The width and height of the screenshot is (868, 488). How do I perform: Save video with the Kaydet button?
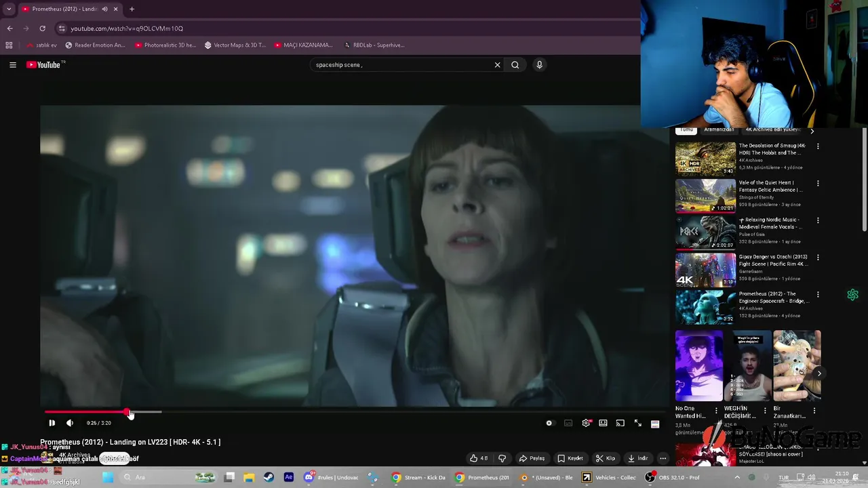(x=570, y=458)
